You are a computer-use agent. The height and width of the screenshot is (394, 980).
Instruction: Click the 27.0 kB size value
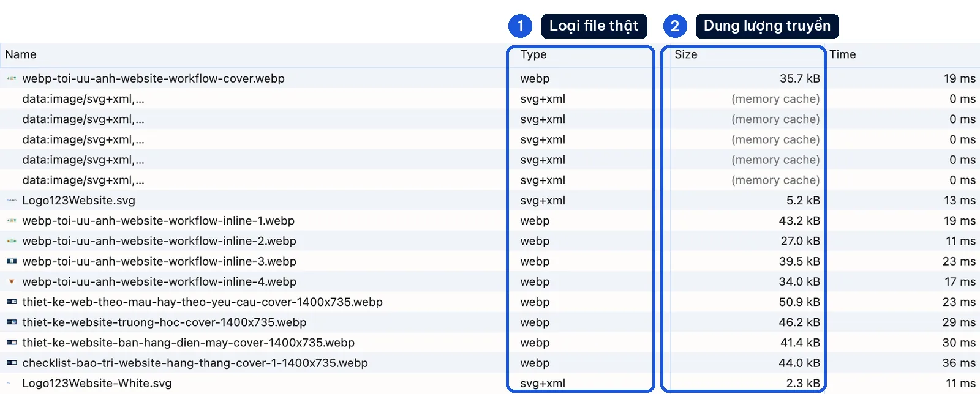click(800, 241)
